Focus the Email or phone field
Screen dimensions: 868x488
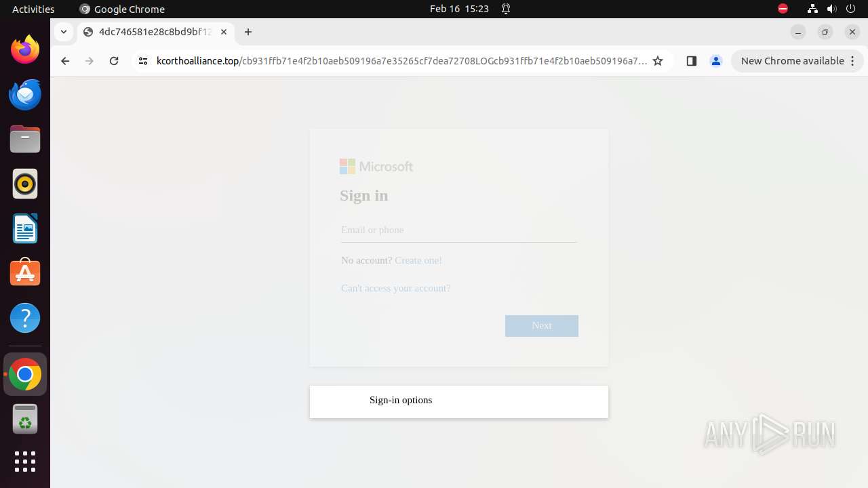point(459,230)
